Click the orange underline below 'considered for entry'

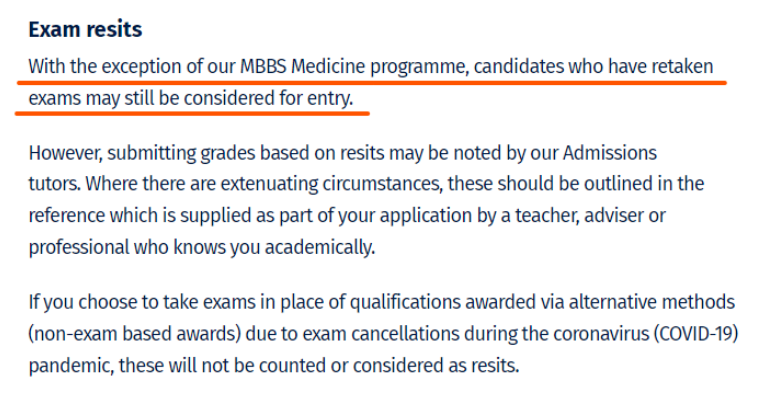click(x=193, y=113)
